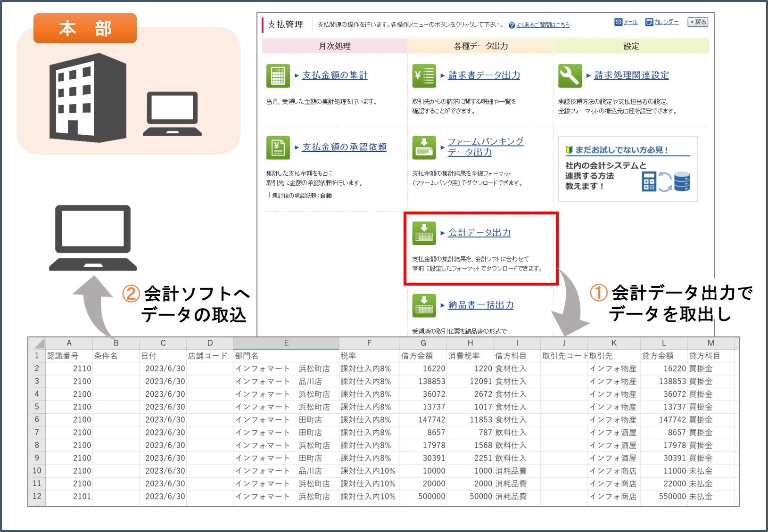Open the ファームバンキングデータ出力 link
768x532 pixels.
point(486,147)
